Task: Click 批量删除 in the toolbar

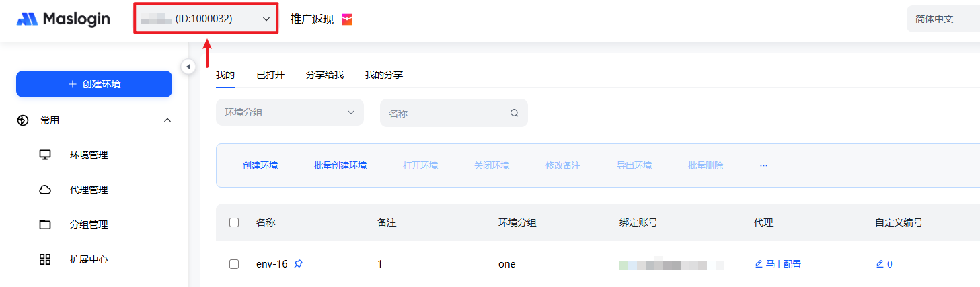Action: [706, 165]
